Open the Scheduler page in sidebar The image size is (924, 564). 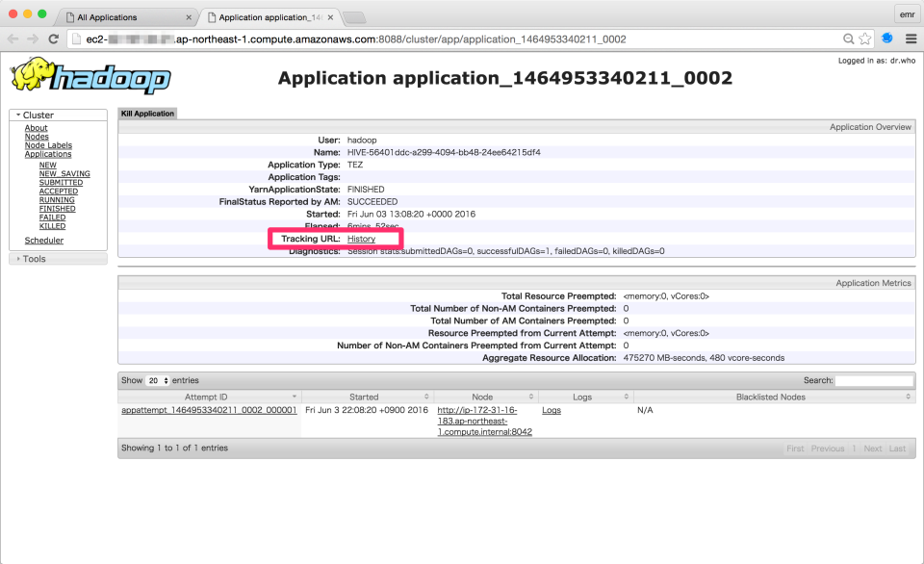pos(43,241)
